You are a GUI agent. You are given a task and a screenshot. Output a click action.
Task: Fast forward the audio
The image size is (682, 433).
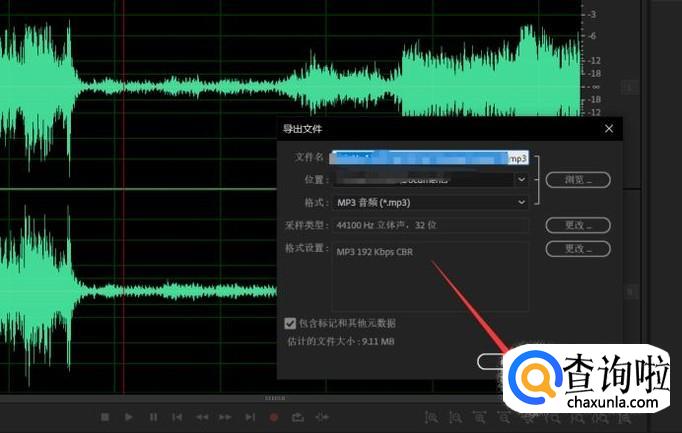click(x=225, y=417)
